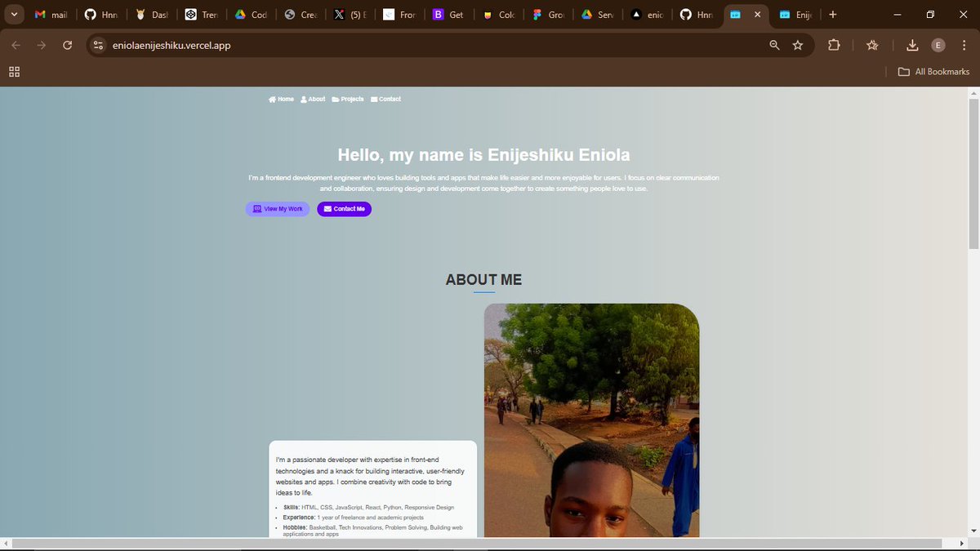Switch to the first GitHub 'Hnn' tab

point(101,15)
